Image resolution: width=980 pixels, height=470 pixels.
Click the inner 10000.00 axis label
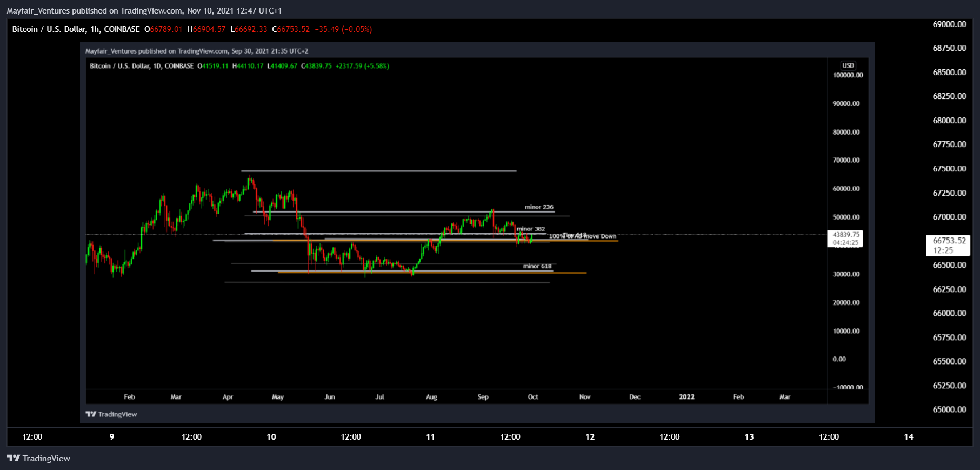point(846,331)
